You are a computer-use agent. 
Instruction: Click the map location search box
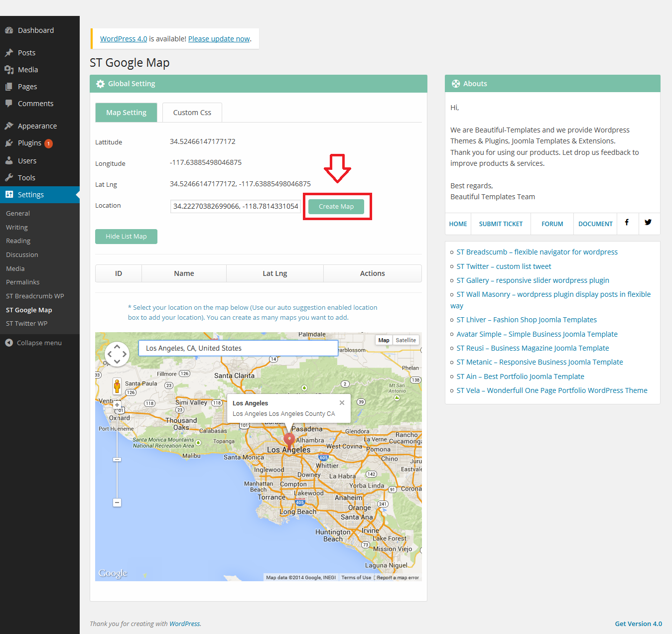point(238,348)
